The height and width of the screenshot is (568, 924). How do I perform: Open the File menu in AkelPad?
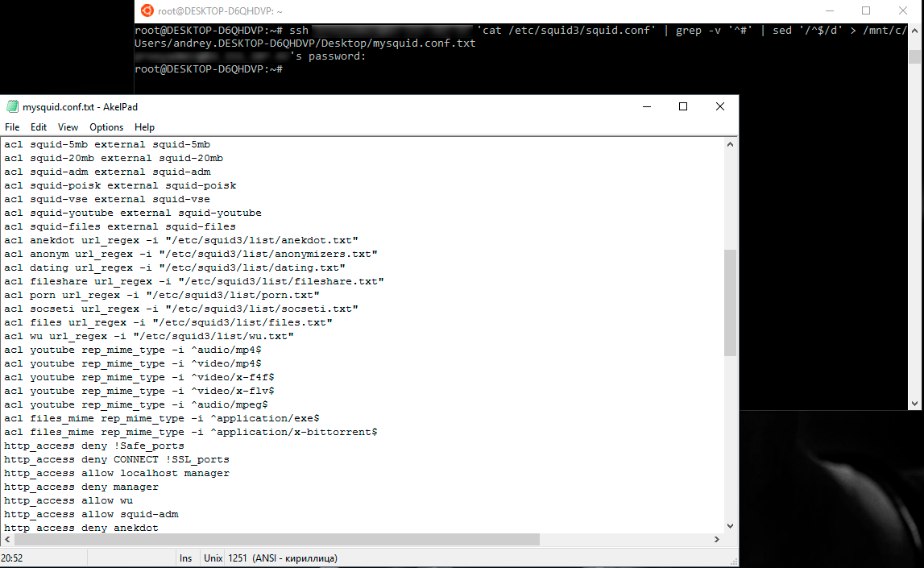pos(12,127)
